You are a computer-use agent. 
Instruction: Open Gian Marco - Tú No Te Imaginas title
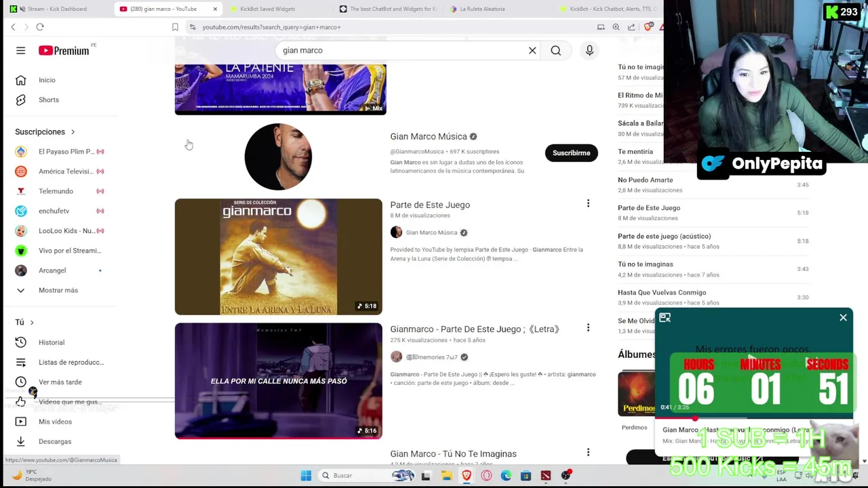[x=453, y=453]
